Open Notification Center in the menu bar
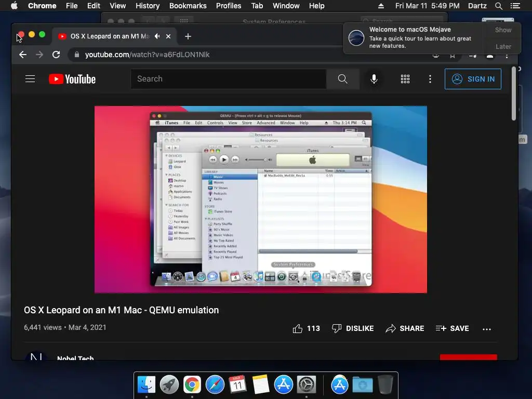The width and height of the screenshot is (532, 399). (515, 6)
